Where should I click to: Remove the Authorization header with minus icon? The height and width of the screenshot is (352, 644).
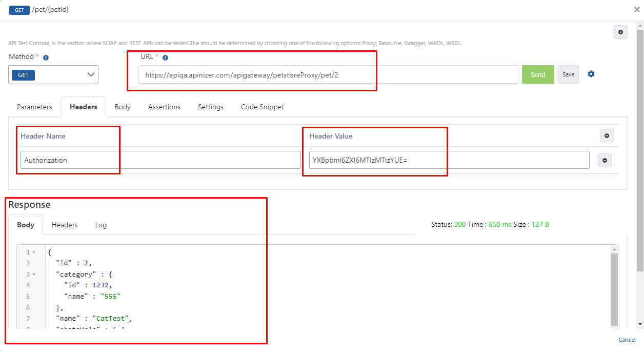(605, 161)
